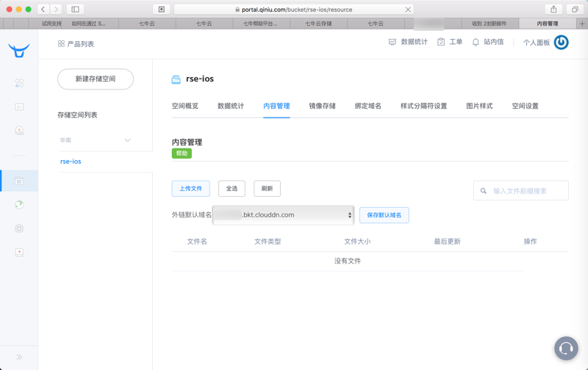The width and height of the screenshot is (588, 370).
Task: Switch to 空间概览 tab
Action: tap(185, 106)
